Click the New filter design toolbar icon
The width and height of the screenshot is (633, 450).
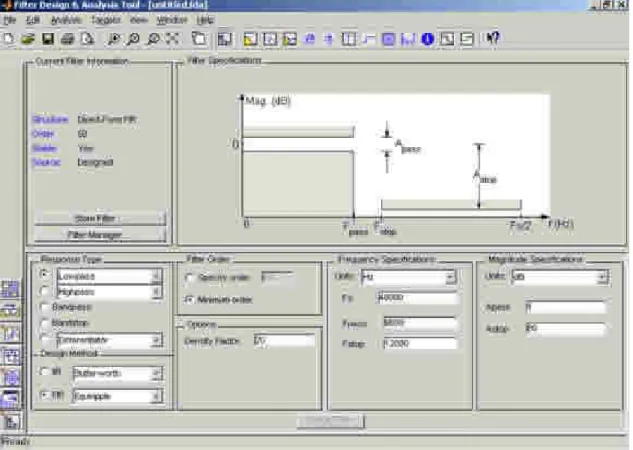(x=9, y=39)
